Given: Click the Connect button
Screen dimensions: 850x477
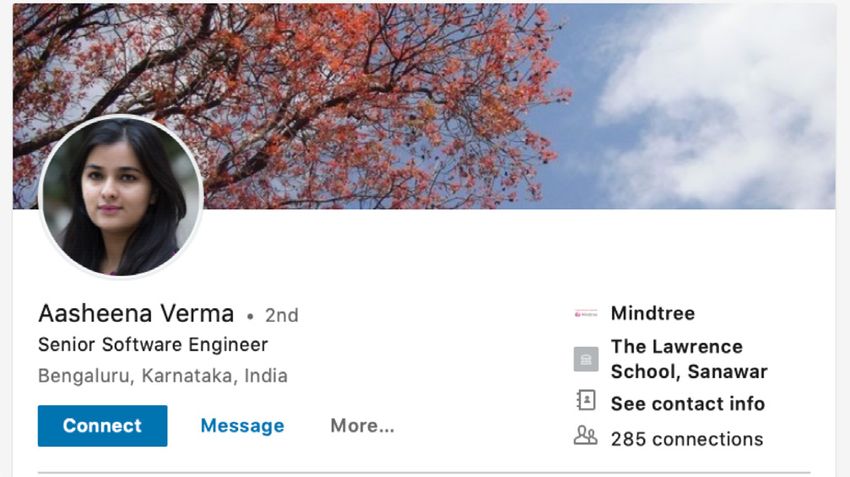Looking at the screenshot, I should (102, 426).
